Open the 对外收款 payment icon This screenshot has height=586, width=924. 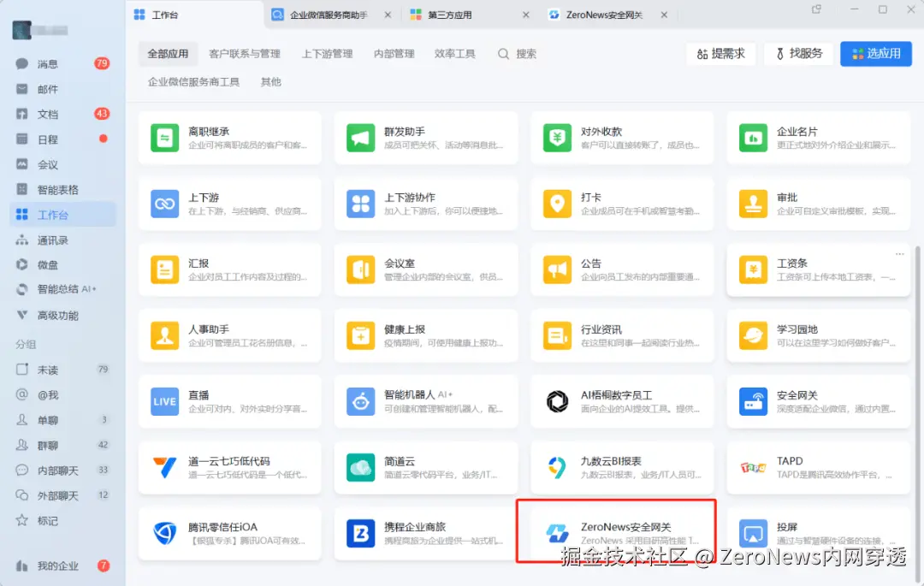[x=557, y=139]
